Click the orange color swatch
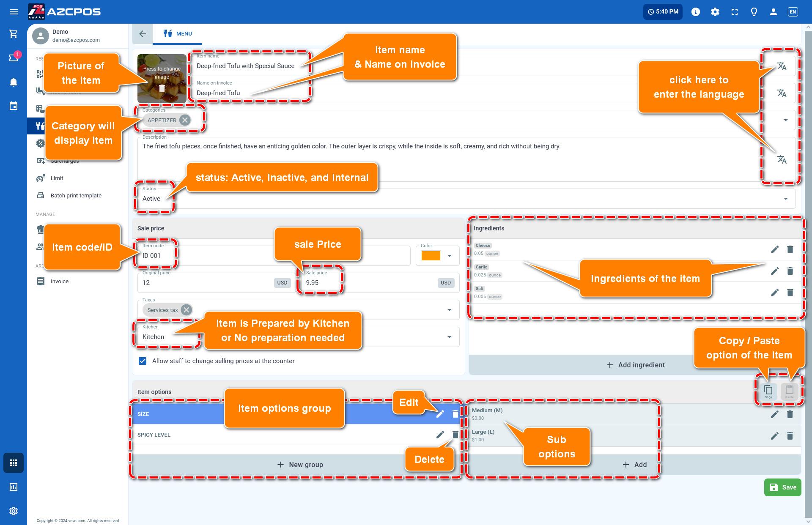Screen dimensions: 812x525 click(x=431, y=256)
